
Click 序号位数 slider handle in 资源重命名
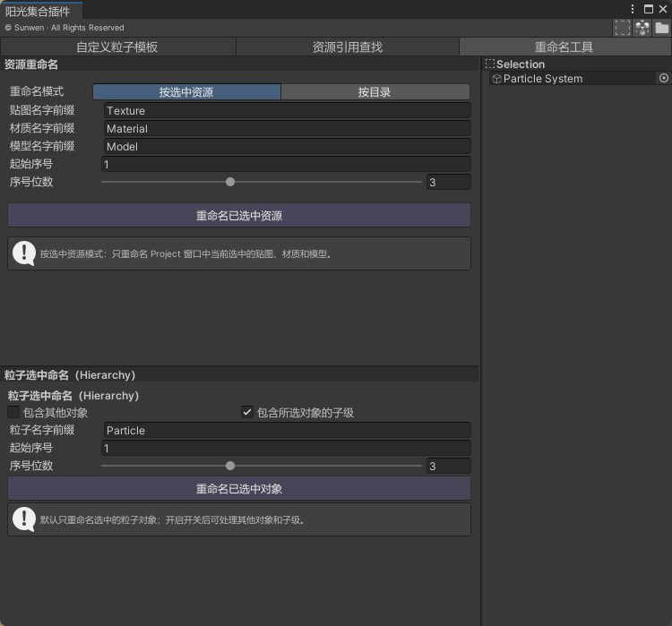(x=230, y=182)
